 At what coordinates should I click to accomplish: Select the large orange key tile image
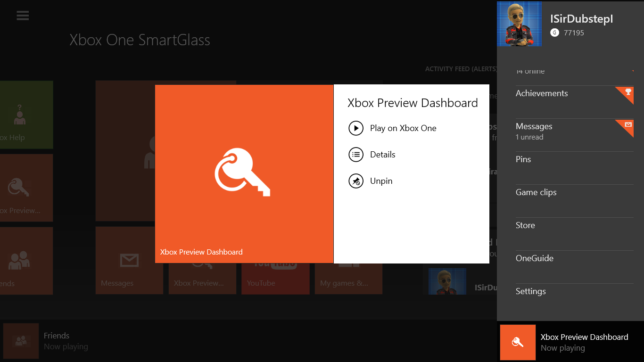(244, 174)
